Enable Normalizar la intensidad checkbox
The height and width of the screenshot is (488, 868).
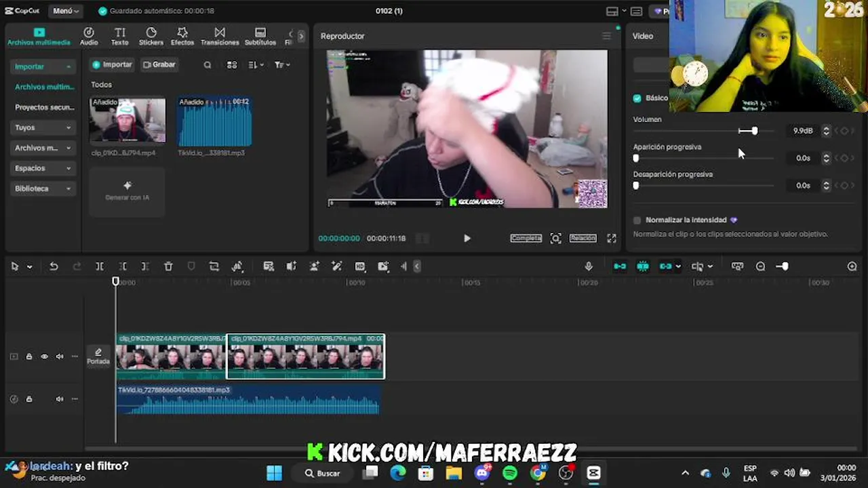tap(637, 220)
